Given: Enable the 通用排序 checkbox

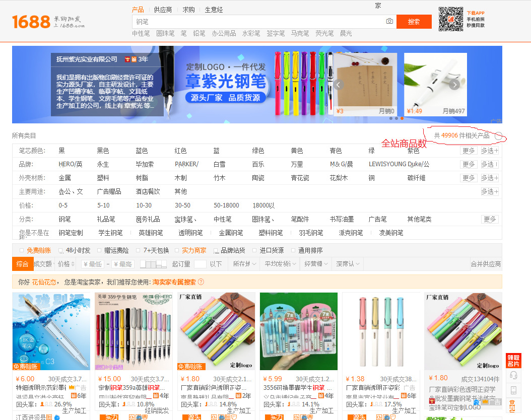Looking at the screenshot, I should pyautogui.click(x=293, y=250).
